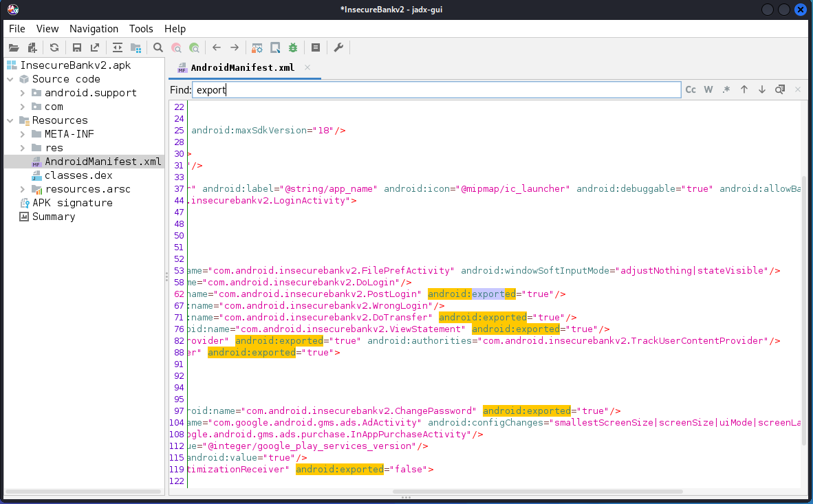Click android:exported="false" match on line 119
This screenshot has width=813, height=504.
point(340,469)
